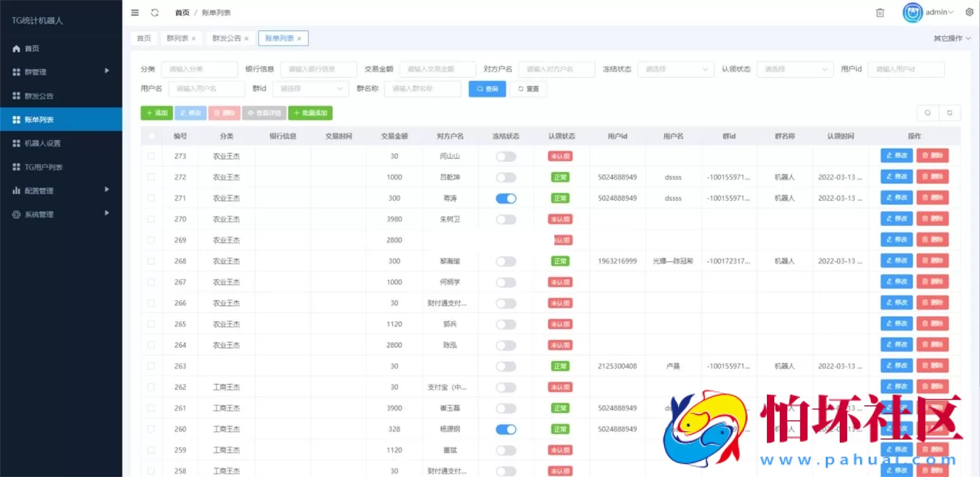Focus the 银行信息 input field
This screenshot has width=980, height=477.
click(318, 69)
